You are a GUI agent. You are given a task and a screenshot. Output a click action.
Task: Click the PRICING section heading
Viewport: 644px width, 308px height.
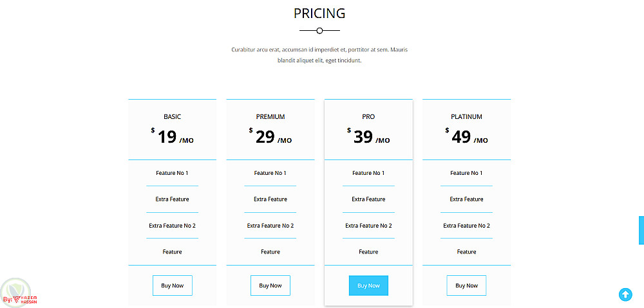[319, 14]
